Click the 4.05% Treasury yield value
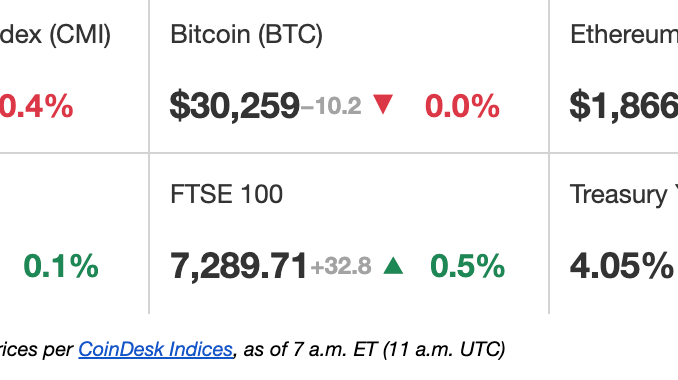The width and height of the screenshot is (678, 380). click(622, 266)
